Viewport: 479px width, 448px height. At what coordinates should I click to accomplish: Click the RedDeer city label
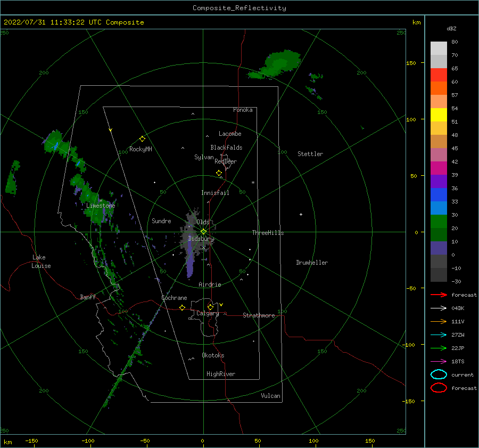pos(226,161)
